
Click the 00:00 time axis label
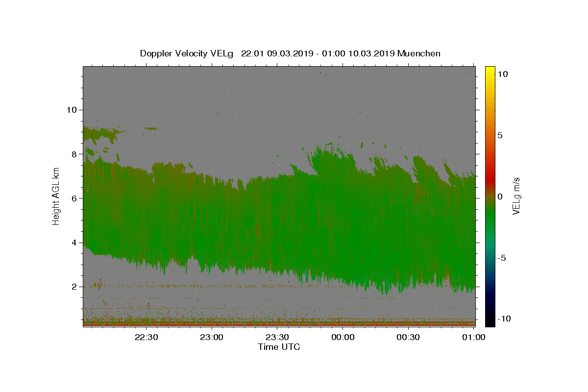pyautogui.click(x=343, y=337)
